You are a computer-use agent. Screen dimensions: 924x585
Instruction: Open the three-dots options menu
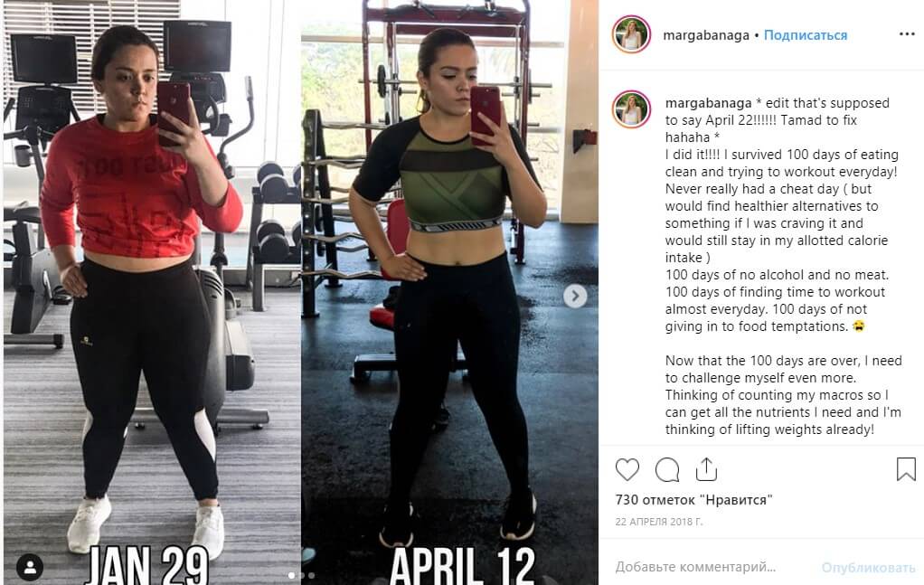point(907,34)
